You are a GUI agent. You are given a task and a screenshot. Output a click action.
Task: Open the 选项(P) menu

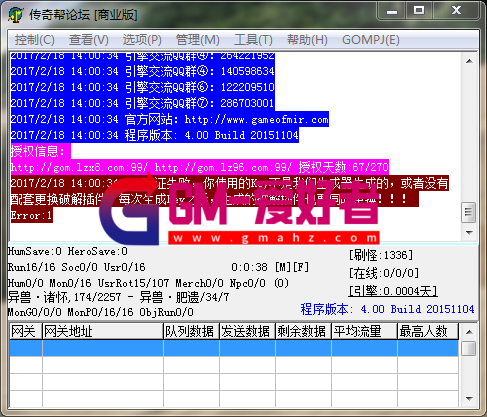coord(142,40)
